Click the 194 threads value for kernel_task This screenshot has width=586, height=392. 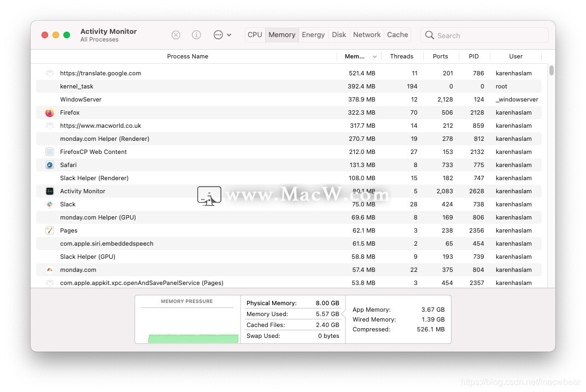coord(412,86)
